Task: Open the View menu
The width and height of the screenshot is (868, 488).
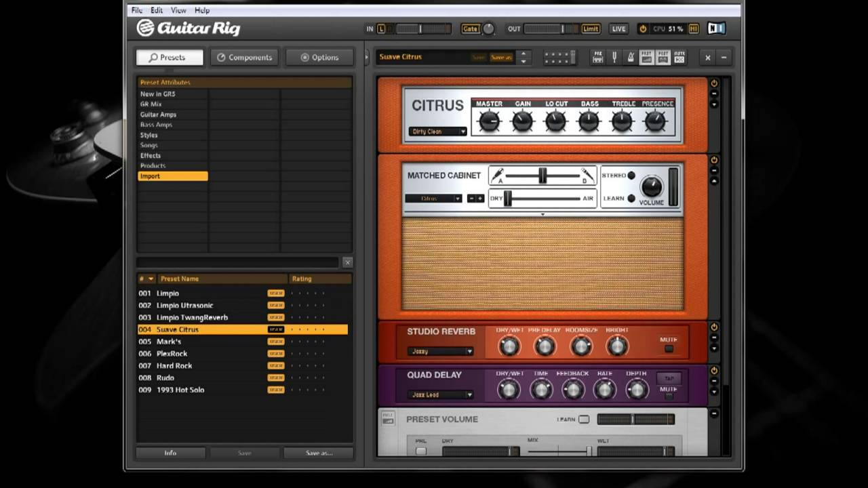Action: point(178,10)
